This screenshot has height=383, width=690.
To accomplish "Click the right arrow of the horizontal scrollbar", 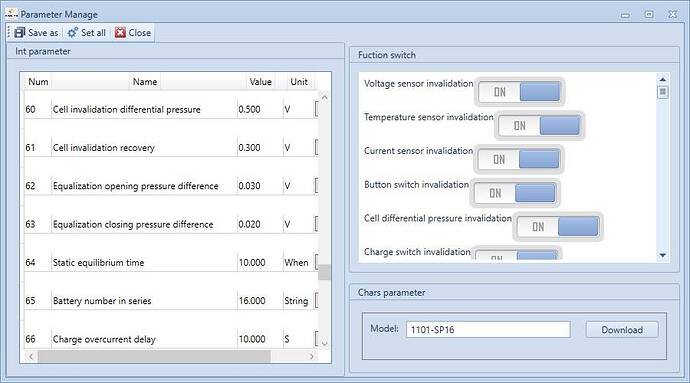I will click(x=312, y=356).
